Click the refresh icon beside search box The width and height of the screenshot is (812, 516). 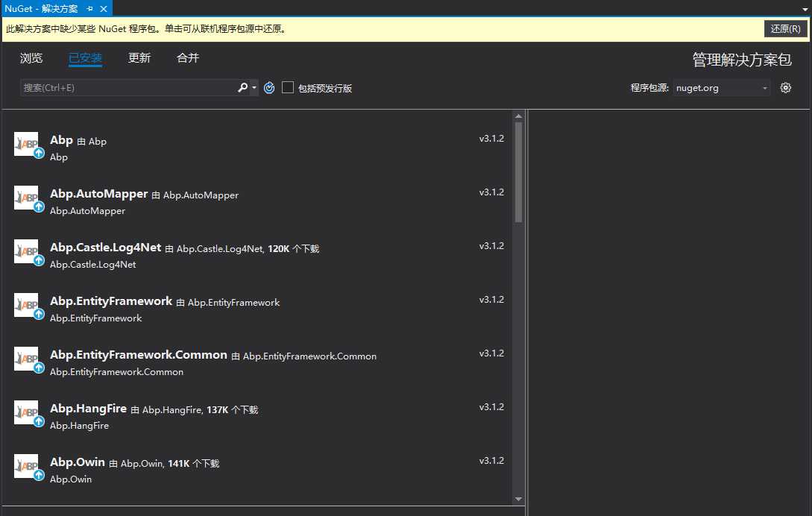(269, 88)
